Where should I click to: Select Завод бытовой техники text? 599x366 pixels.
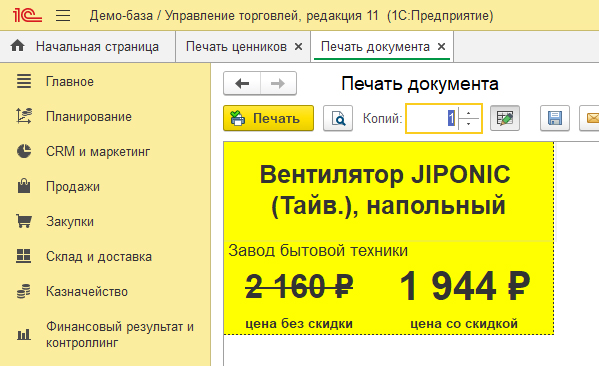[x=318, y=251]
